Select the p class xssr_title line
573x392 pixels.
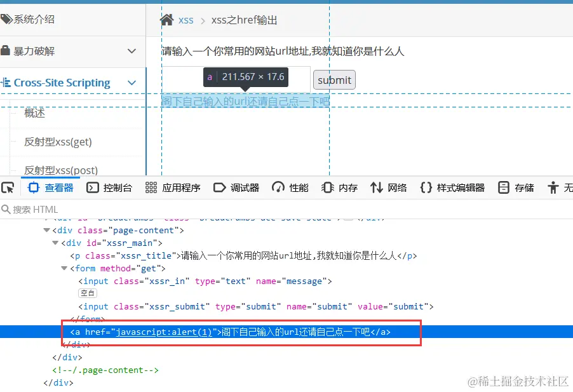coord(243,256)
